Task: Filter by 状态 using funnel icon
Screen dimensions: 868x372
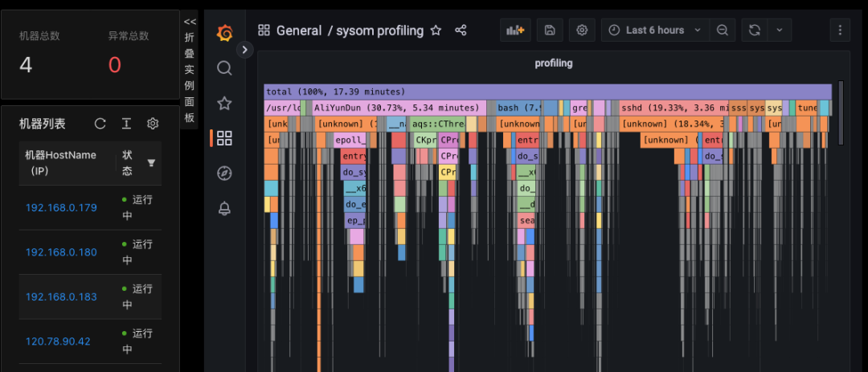Action: coord(151,163)
